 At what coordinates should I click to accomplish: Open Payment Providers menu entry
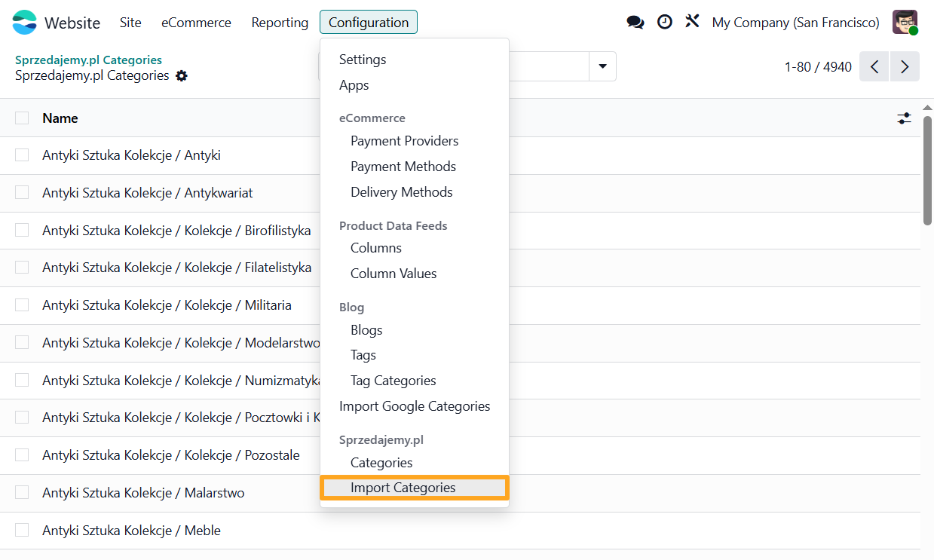[415, 141]
